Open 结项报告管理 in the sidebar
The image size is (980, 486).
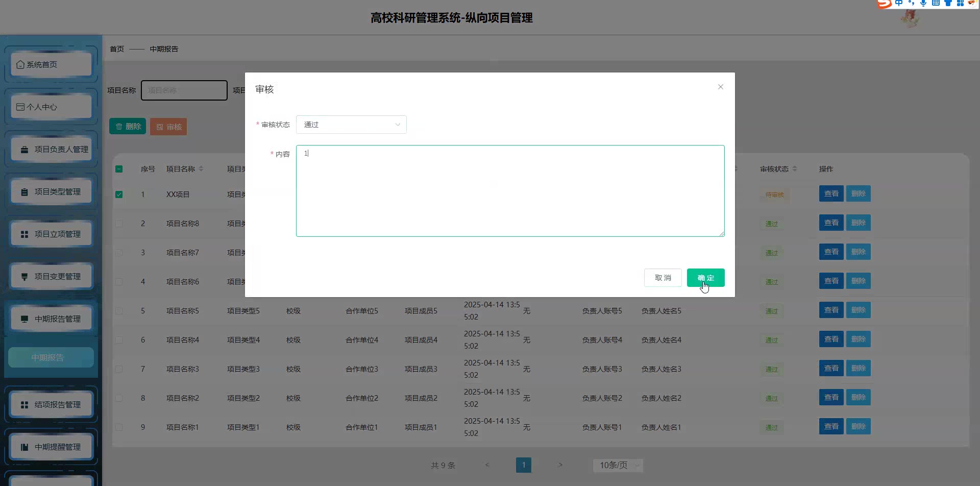(51, 404)
